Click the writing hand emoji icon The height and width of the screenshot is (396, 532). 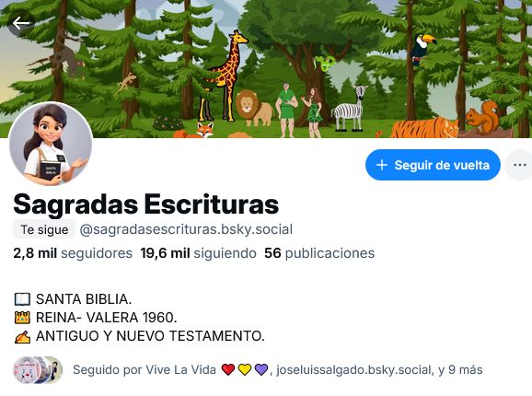point(22,336)
